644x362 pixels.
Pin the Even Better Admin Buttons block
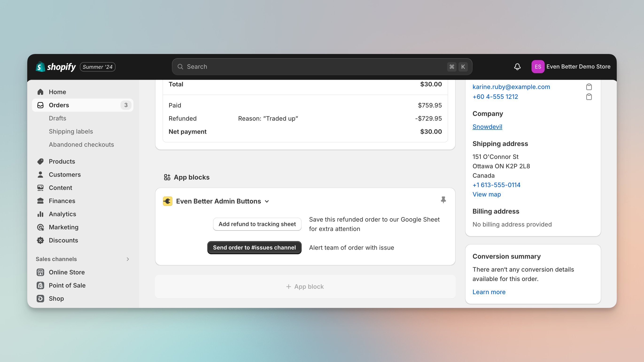click(x=443, y=200)
